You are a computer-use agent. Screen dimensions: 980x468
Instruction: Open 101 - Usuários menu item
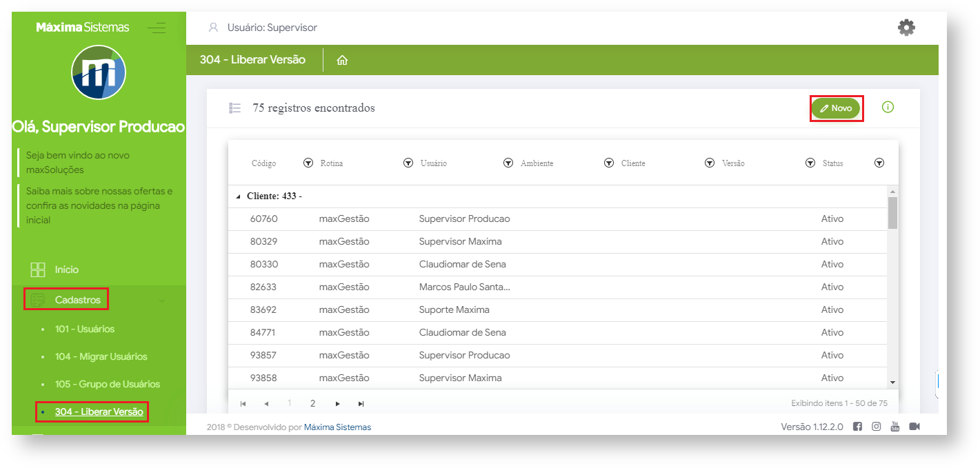coord(85,329)
